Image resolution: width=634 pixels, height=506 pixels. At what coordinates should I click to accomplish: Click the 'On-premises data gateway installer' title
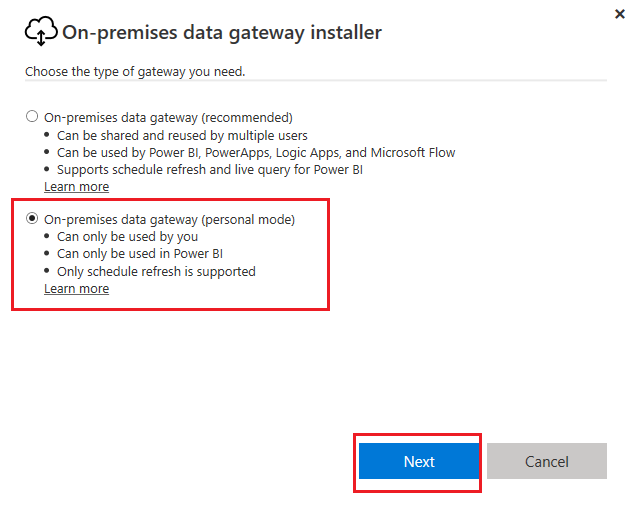point(222,33)
